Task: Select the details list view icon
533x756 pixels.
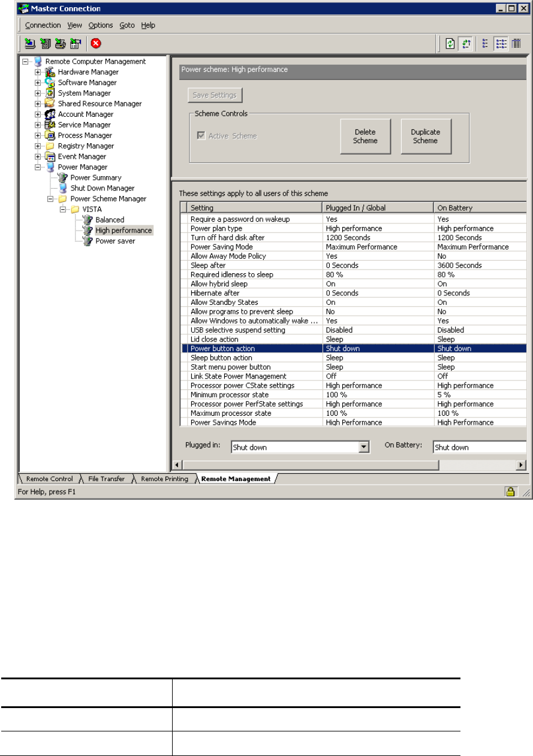Action: [516, 43]
